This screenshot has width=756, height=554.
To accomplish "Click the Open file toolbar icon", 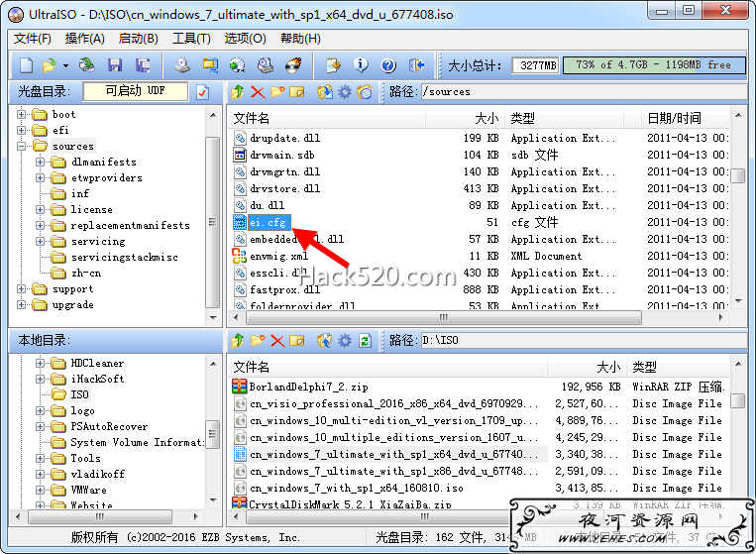I will 49,65.
